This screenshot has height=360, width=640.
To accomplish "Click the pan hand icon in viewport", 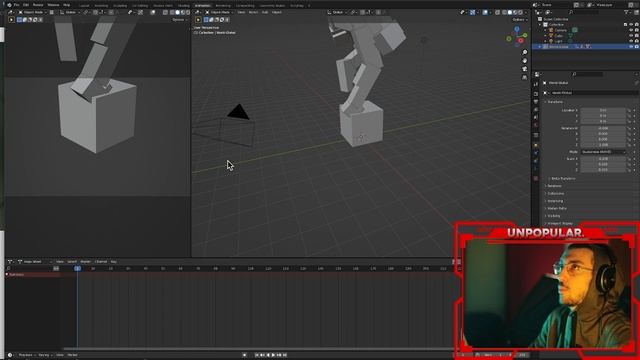I will pyautogui.click(x=524, y=61).
